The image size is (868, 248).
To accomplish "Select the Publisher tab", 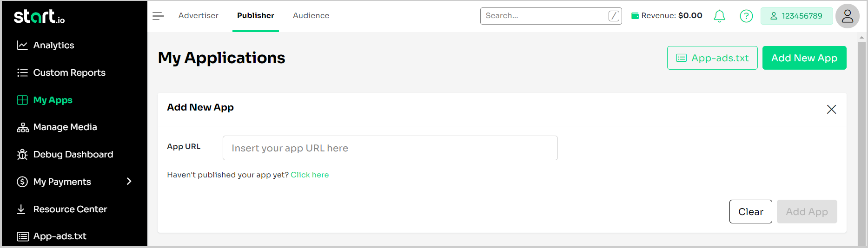I will click(x=255, y=16).
